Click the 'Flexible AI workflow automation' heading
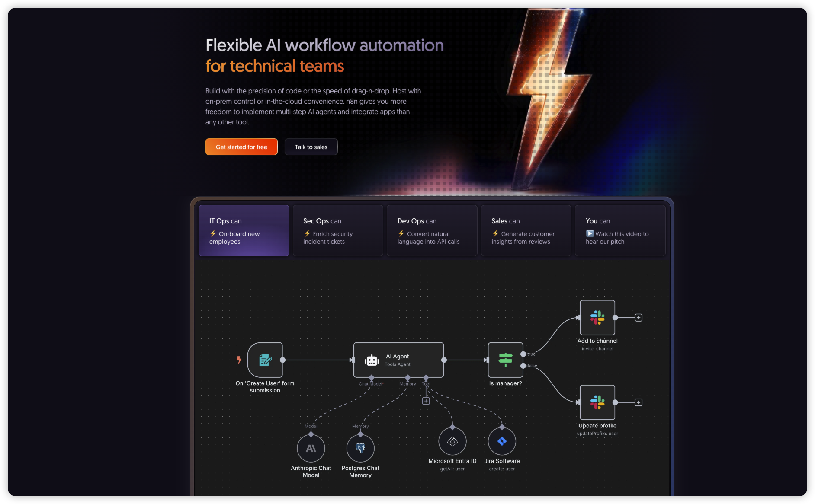This screenshot has height=504, width=815. [324, 45]
